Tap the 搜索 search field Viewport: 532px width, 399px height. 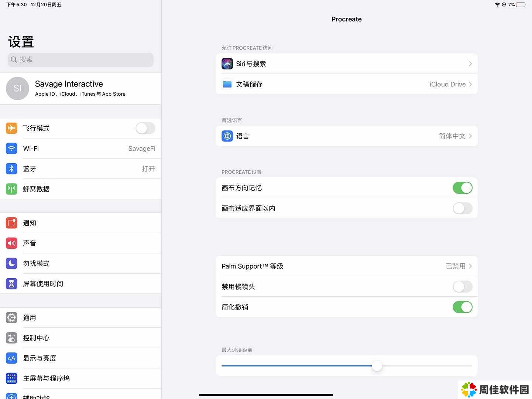pyautogui.click(x=80, y=60)
